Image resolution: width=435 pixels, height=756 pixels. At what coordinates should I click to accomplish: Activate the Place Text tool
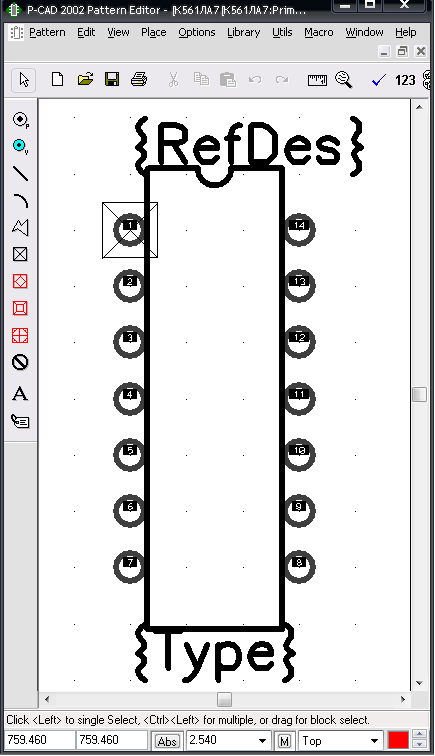coord(20,394)
